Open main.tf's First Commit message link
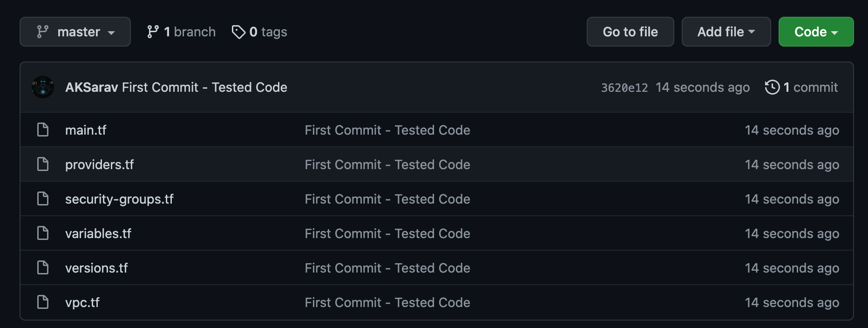Screen dimensions: 868x328 point(387,130)
